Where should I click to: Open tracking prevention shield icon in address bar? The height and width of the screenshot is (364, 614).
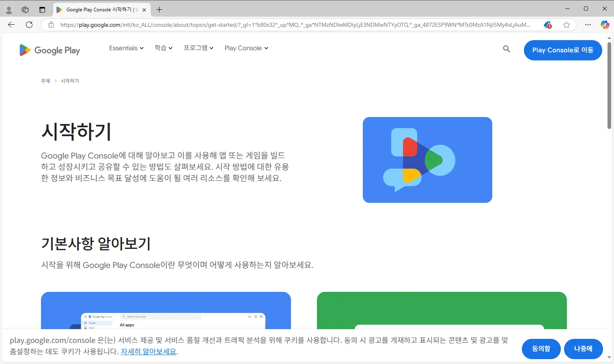coord(548,25)
